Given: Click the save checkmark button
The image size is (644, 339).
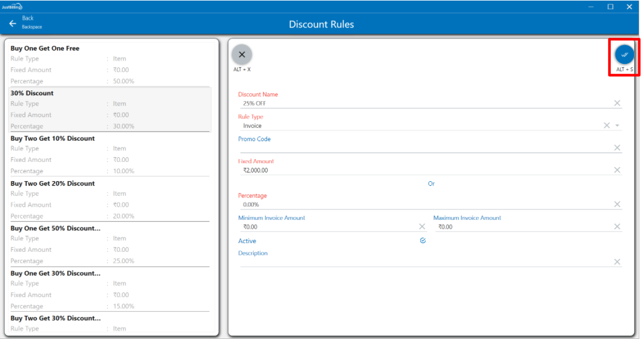Looking at the screenshot, I should (x=624, y=55).
